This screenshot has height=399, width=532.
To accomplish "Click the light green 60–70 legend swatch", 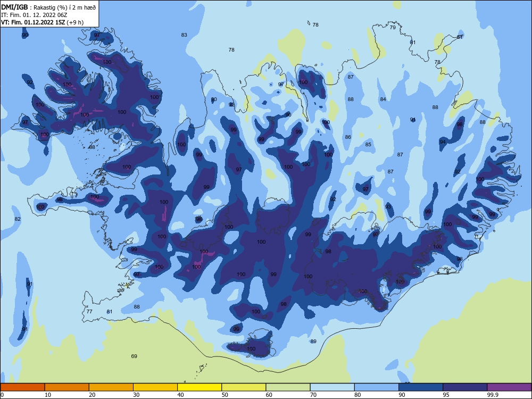I will coord(288,387).
